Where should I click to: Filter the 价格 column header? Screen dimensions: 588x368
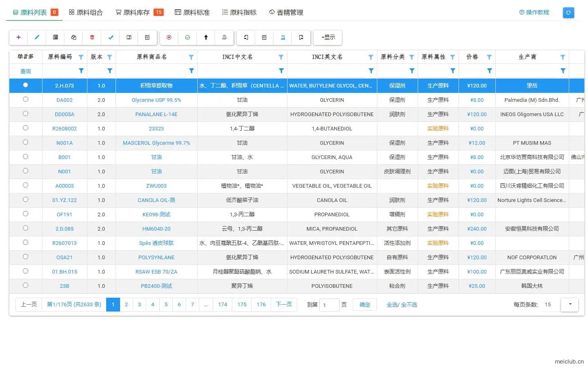[x=489, y=57]
